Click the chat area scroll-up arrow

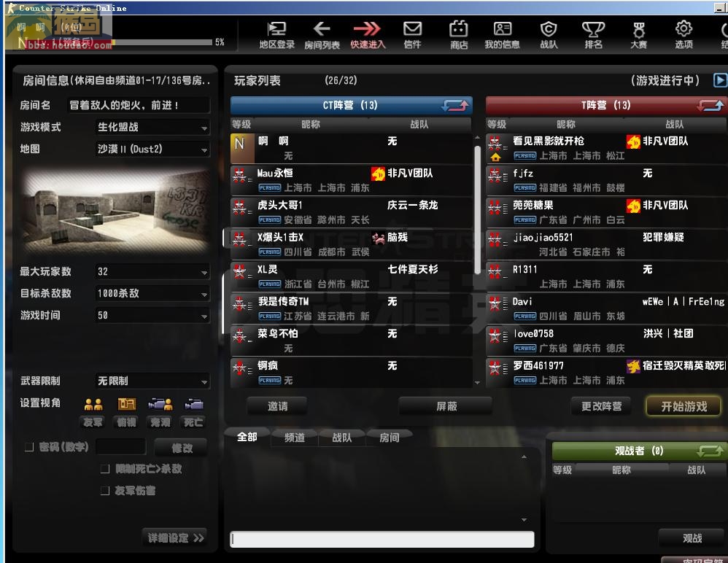coord(524,457)
